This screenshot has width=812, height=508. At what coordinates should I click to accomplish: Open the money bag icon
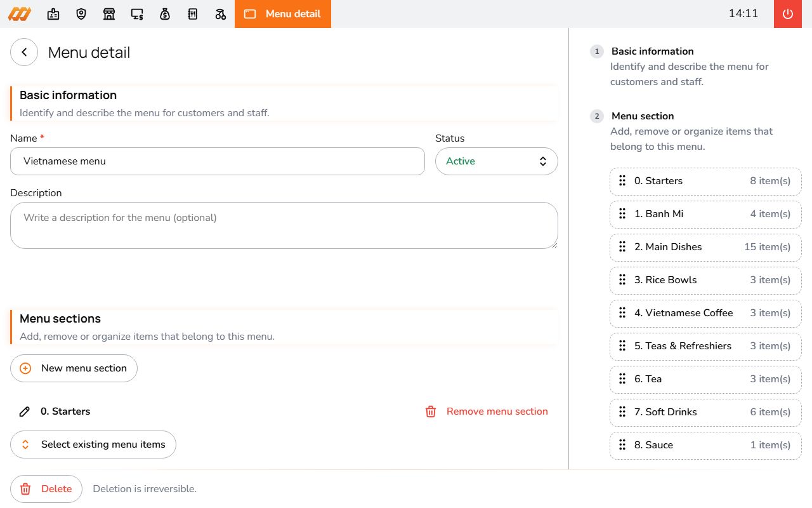[x=165, y=14]
